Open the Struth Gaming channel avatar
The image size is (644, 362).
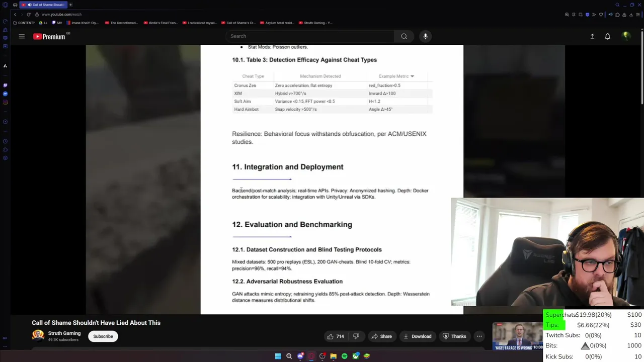tap(38, 336)
